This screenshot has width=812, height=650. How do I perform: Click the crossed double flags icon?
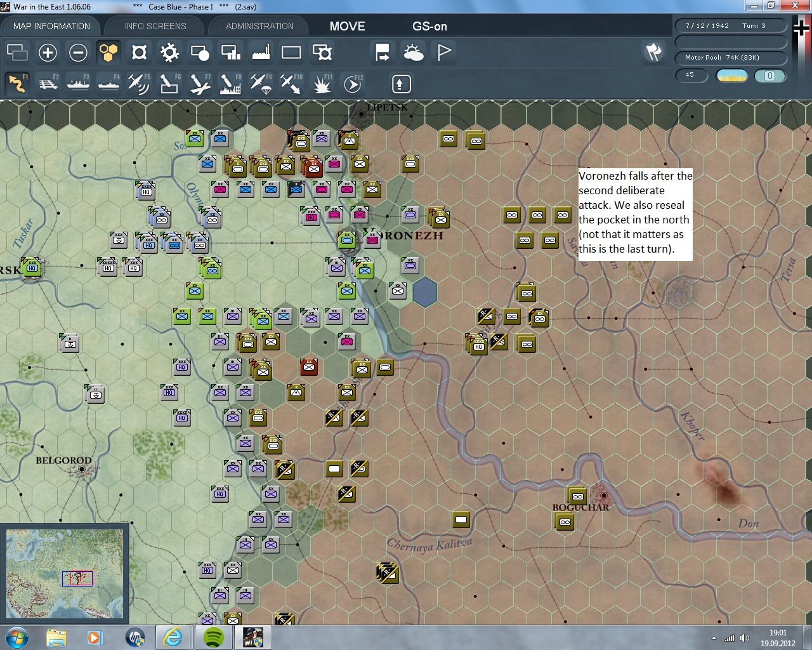(x=653, y=52)
